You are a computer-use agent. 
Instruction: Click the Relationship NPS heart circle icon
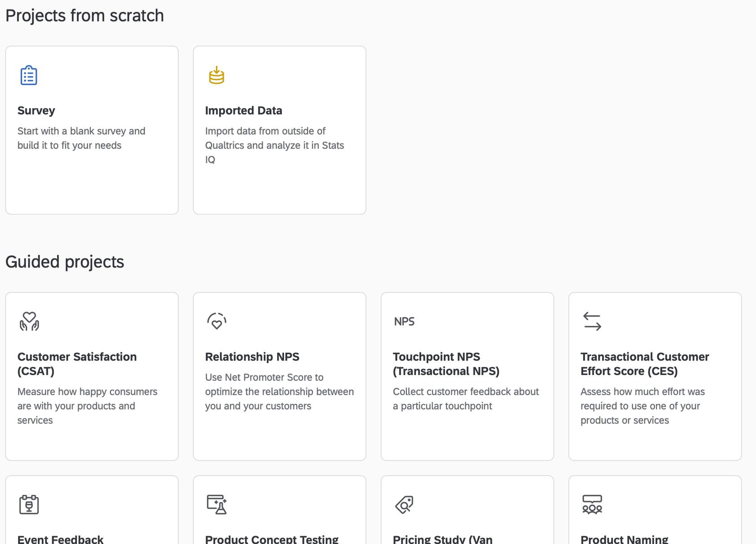[216, 321]
